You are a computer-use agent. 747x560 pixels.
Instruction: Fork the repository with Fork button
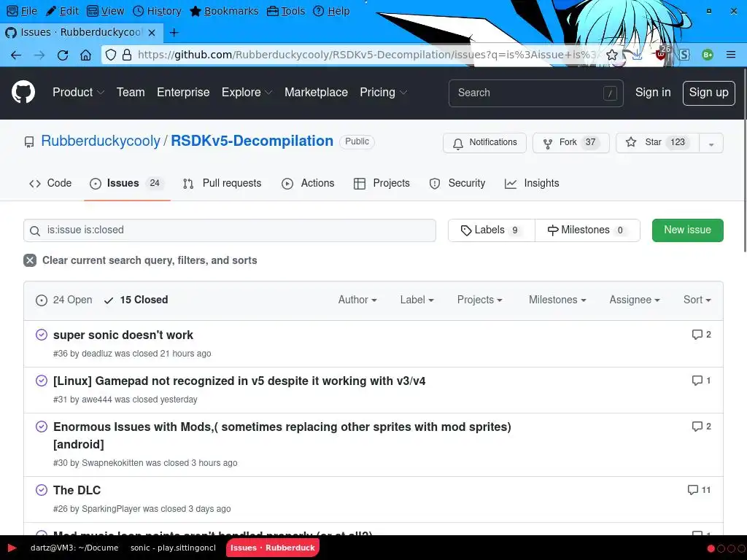pyautogui.click(x=570, y=143)
